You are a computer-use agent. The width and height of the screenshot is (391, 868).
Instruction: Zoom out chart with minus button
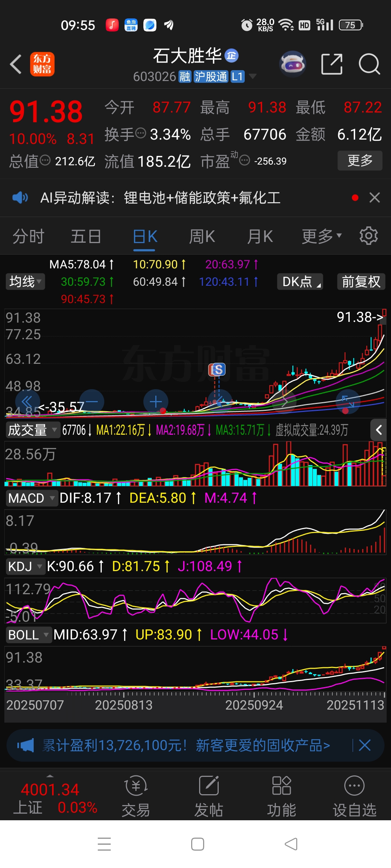click(92, 401)
